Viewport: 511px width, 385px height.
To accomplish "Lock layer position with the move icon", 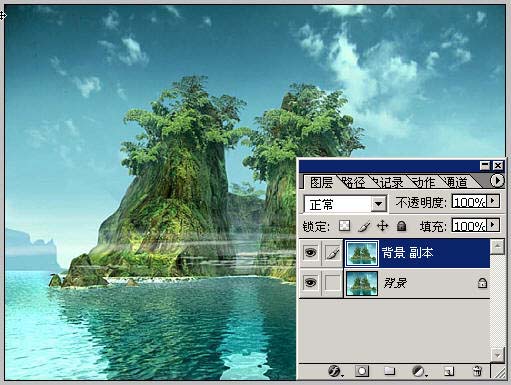I will [382, 226].
